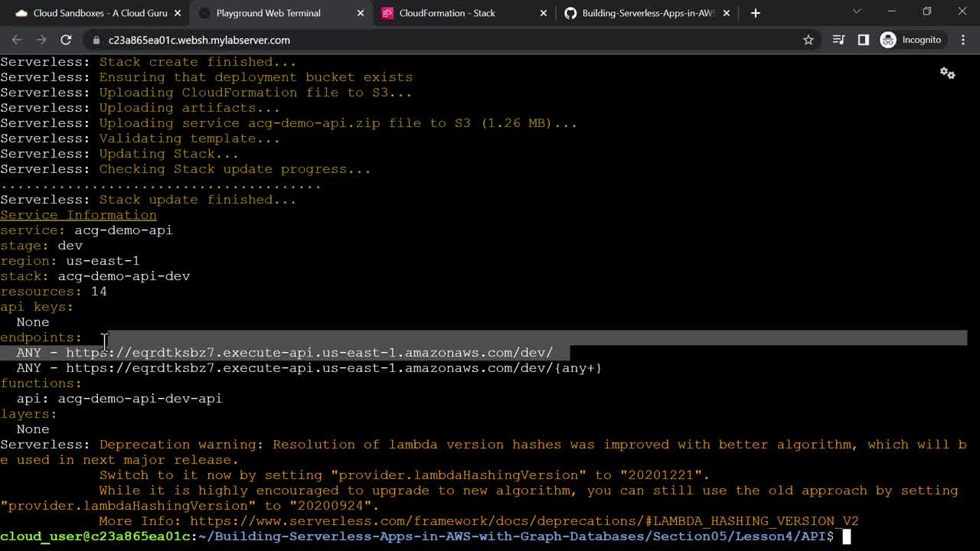Screen dimensions: 980x551
Task: Click the 'Uploading CloudFormation file to S3...' line
Action: click(x=206, y=93)
